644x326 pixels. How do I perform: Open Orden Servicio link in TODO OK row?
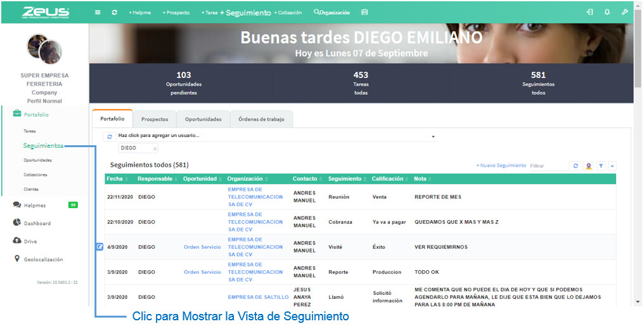pyautogui.click(x=202, y=272)
